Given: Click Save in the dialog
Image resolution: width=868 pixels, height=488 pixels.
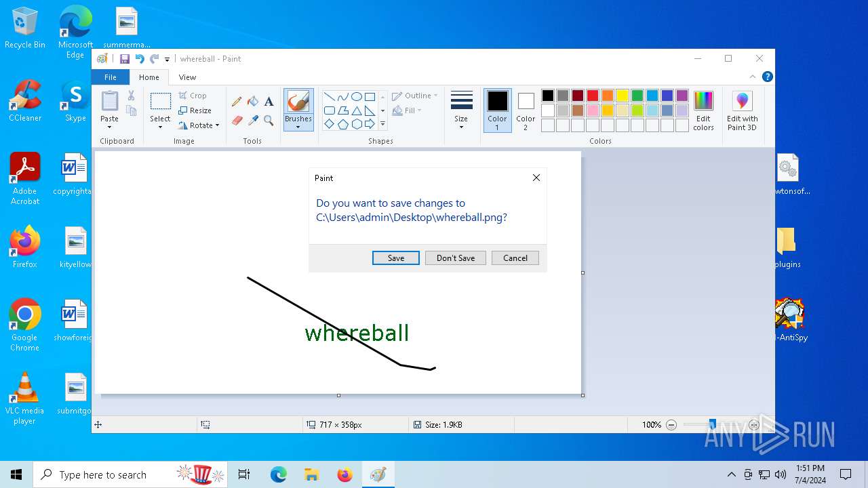Looking at the screenshot, I should point(396,258).
